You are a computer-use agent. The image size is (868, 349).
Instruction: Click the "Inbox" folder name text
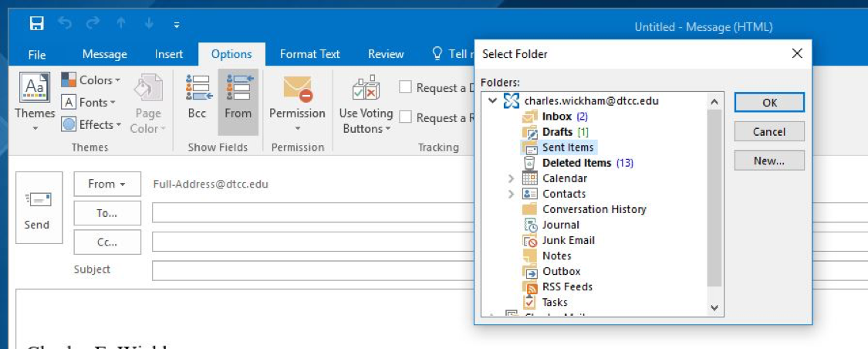pos(557,117)
